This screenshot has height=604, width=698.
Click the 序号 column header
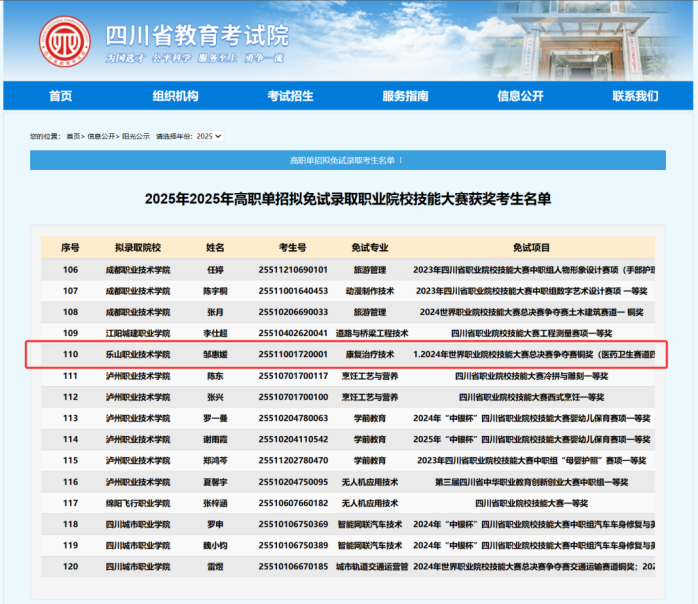70,247
